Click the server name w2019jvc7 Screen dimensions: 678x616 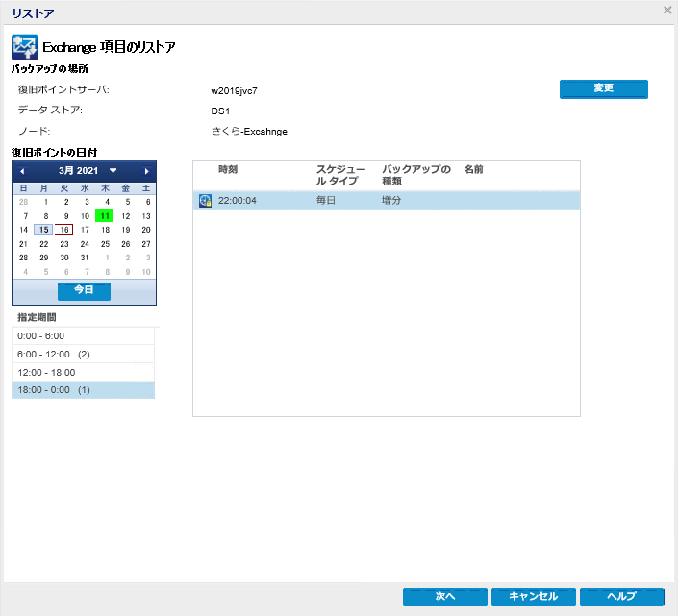[x=234, y=91]
